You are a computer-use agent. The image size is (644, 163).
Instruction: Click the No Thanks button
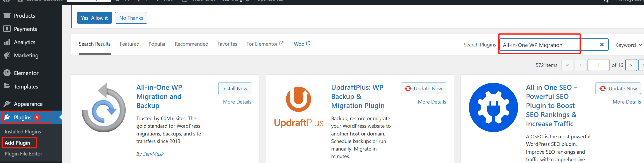click(x=131, y=18)
